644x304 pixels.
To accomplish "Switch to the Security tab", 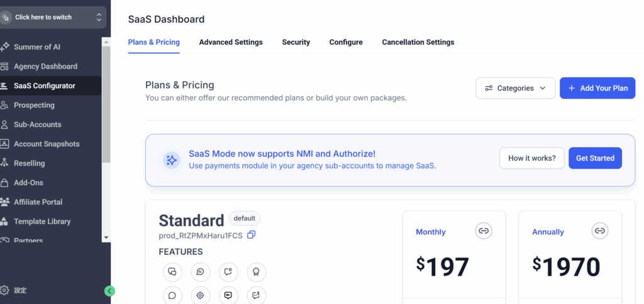I will [296, 42].
